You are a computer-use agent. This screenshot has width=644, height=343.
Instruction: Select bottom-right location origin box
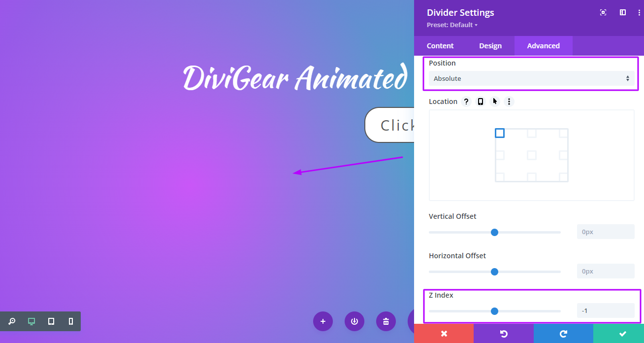[x=564, y=177]
